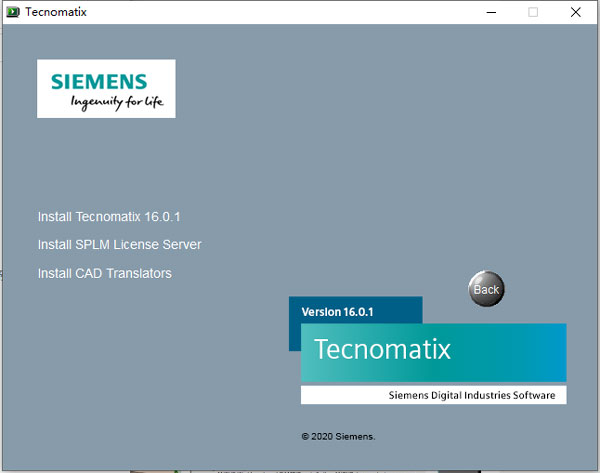The image size is (600, 473).
Task: Select Install Tecnomatix 16.0.1
Action: (x=108, y=216)
